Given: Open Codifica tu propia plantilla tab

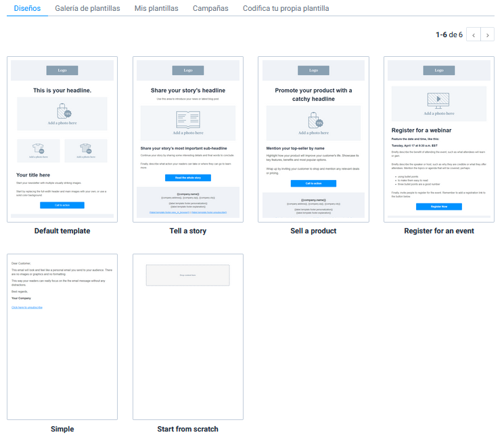Looking at the screenshot, I should pyautogui.click(x=286, y=9).
